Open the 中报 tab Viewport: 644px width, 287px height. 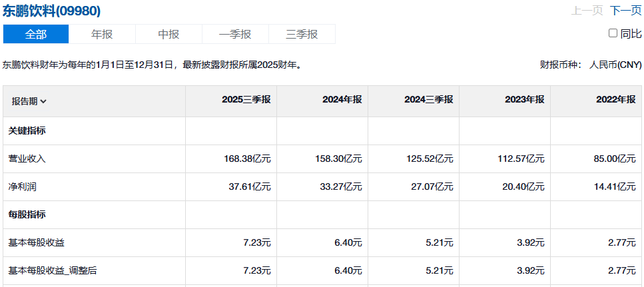tap(168, 34)
